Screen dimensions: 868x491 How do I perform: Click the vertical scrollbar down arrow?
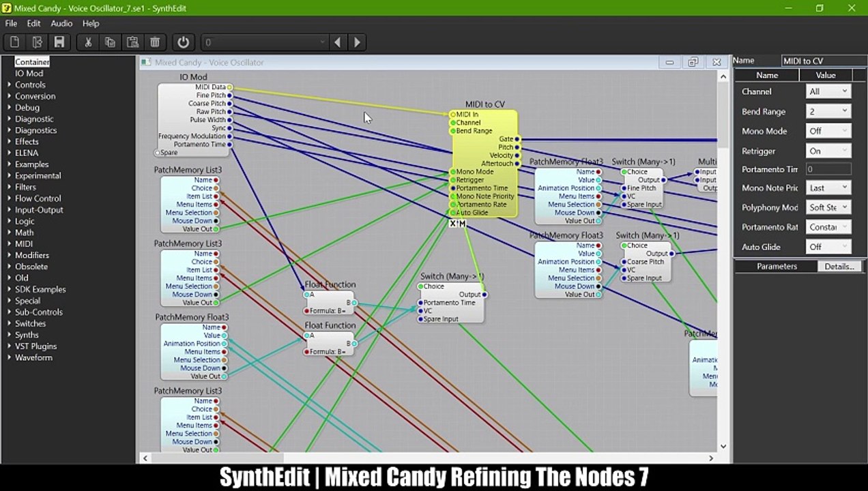coord(723,447)
